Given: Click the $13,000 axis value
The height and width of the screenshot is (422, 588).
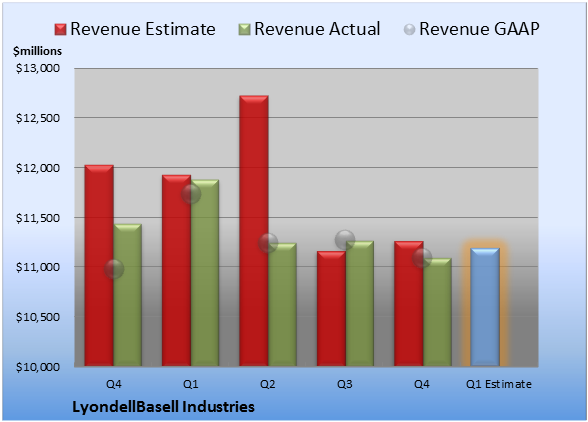Looking at the screenshot, I should click(38, 68).
